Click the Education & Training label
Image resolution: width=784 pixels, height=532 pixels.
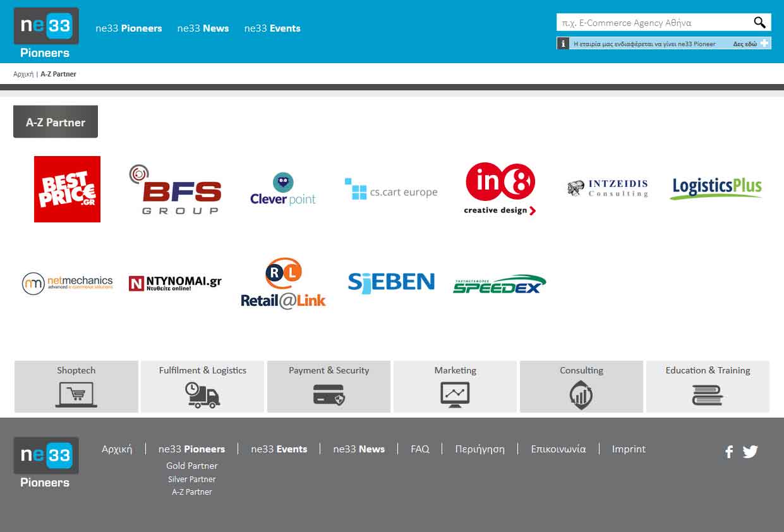pyautogui.click(x=708, y=370)
